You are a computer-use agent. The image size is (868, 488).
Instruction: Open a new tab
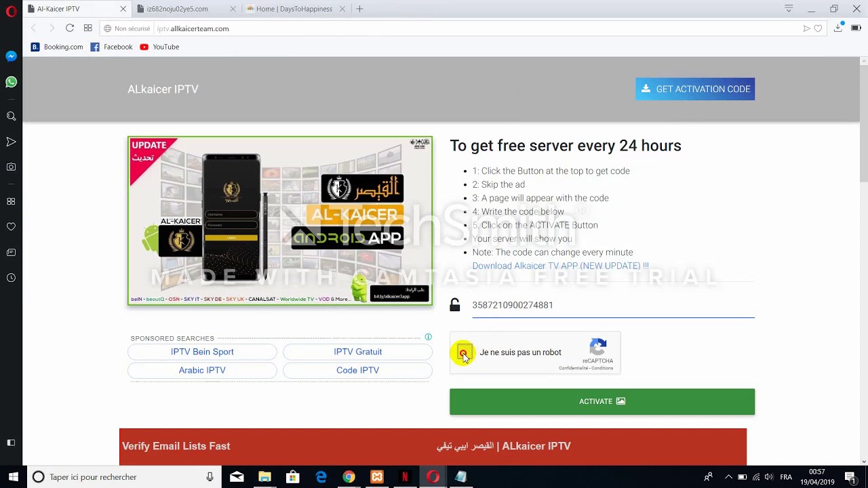(359, 9)
